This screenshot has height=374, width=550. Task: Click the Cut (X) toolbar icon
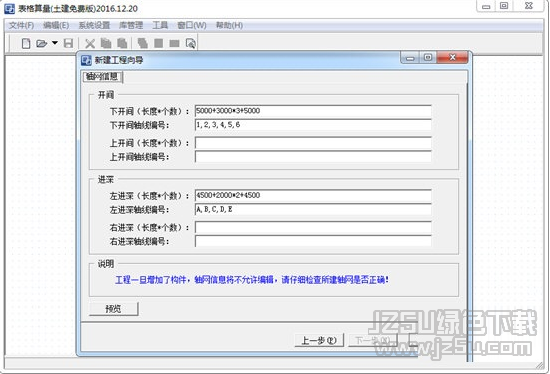[90, 44]
